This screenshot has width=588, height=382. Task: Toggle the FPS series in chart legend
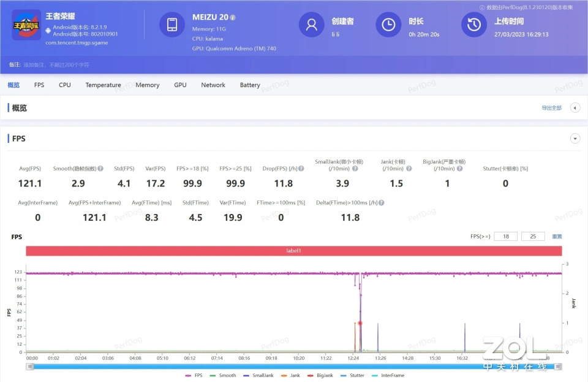(194, 375)
